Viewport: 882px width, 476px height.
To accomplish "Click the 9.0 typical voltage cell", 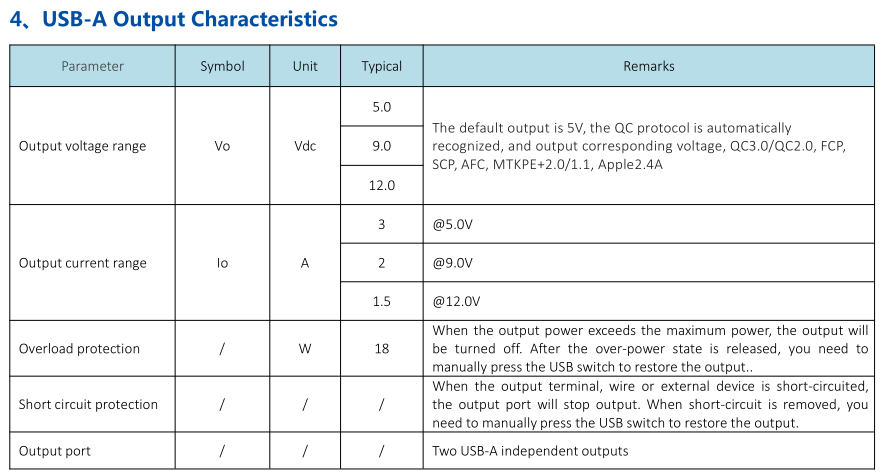I will click(381, 146).
